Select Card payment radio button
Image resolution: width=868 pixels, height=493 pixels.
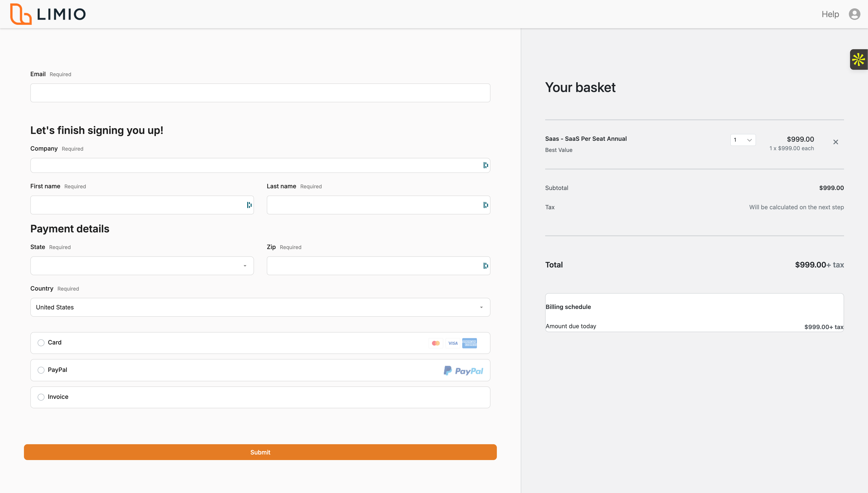(41, 343)
